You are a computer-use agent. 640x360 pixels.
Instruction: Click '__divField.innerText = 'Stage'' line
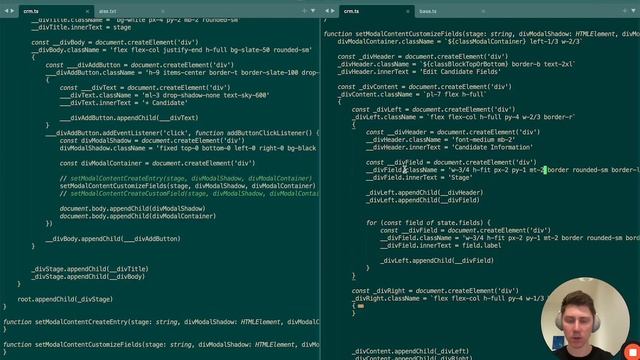419,178
